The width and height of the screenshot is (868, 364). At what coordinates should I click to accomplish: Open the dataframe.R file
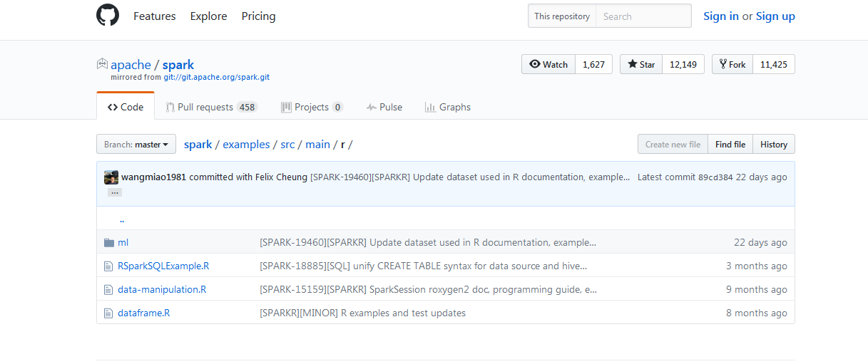click(144, 313)
